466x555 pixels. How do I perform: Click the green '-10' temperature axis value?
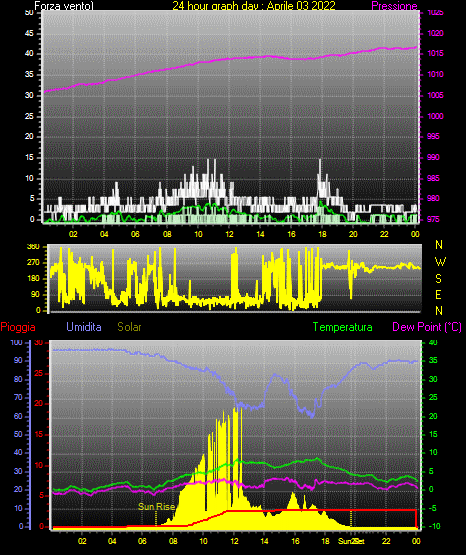pyautogui.click(x=434, y=526)
